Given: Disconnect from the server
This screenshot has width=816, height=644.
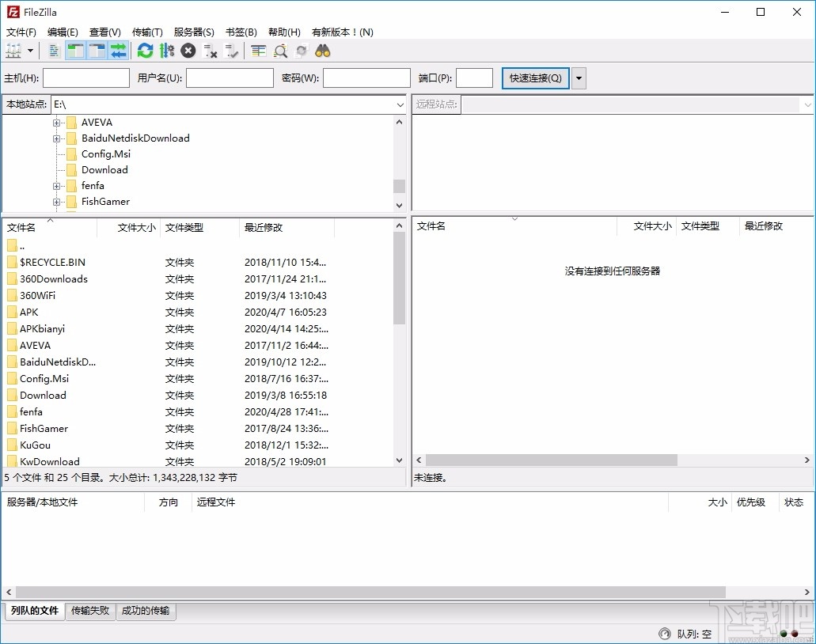Looking at the screenshot, I should coord(211,50).
